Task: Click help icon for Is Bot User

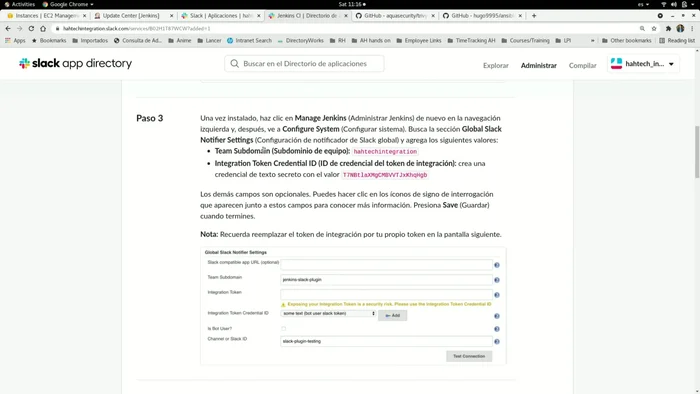Action: tap(496, 329)
